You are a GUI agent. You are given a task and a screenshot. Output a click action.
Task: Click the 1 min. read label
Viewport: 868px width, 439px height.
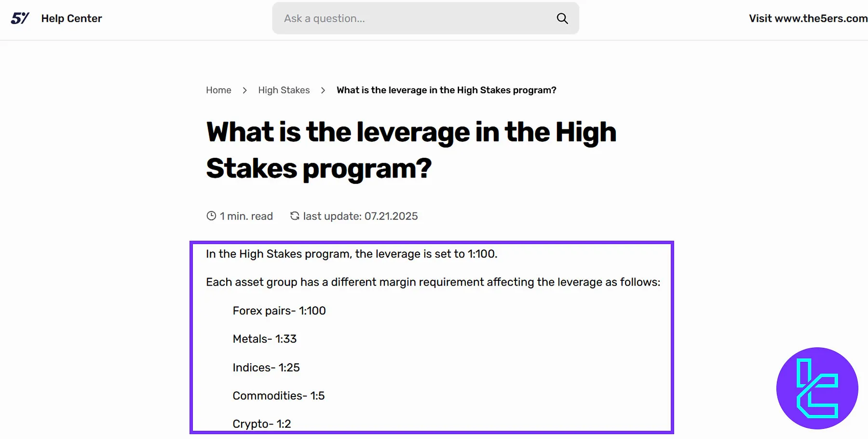[246, 216]
